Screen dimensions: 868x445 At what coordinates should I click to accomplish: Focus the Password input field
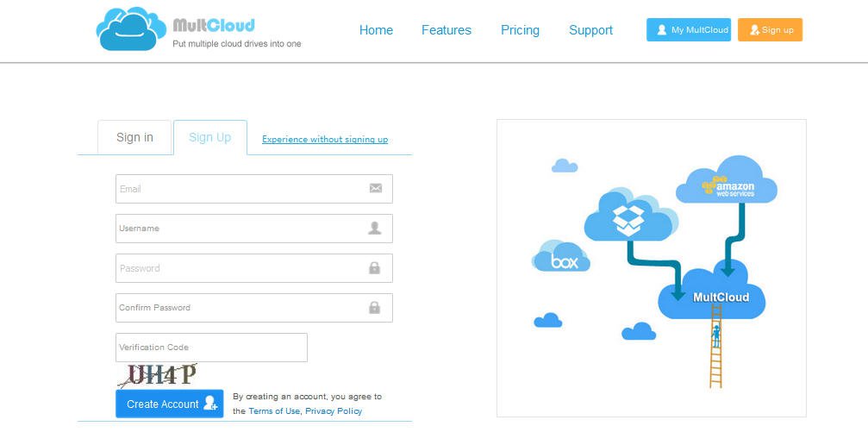click(254, 268)
